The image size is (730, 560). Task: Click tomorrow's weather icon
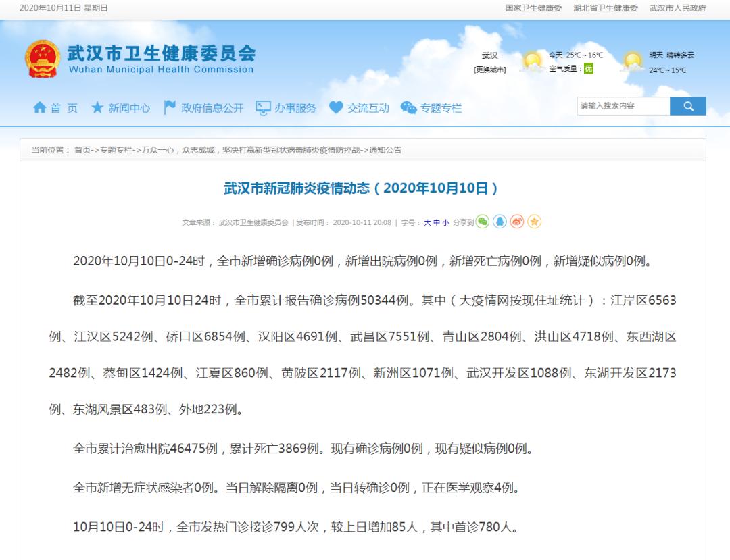pos(633,62)
